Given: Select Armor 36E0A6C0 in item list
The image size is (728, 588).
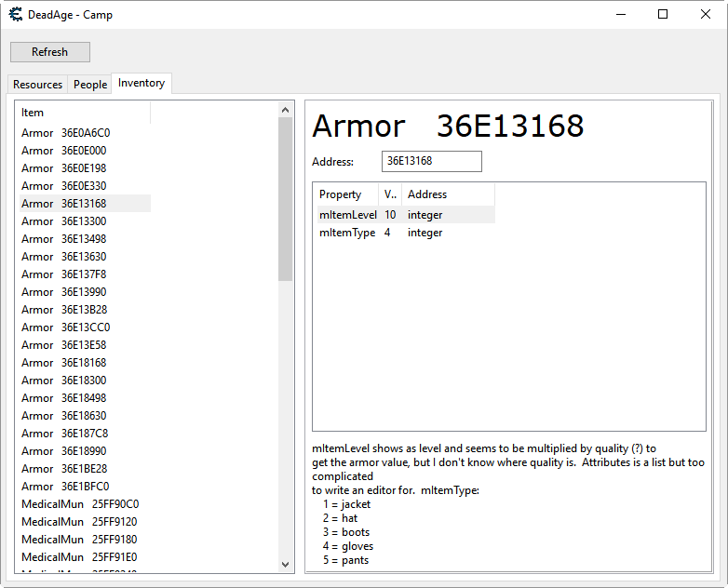Looking at the screenshot, I should [x=65, y=133].
